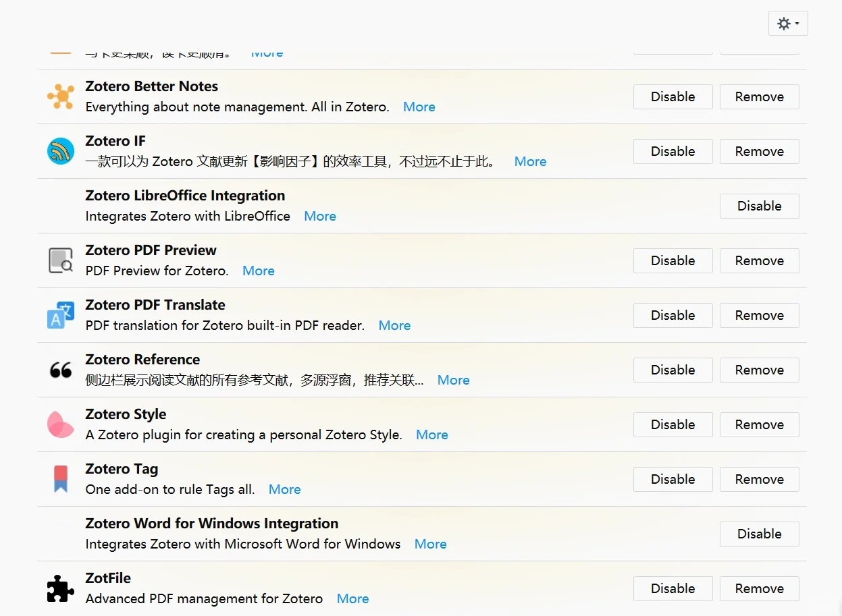Image resolution: width=842 pixels, height=616 pixels.
Task: Open More link for Zotero PDF Preview
Action: pyautogui.click(x=259, y=271)
